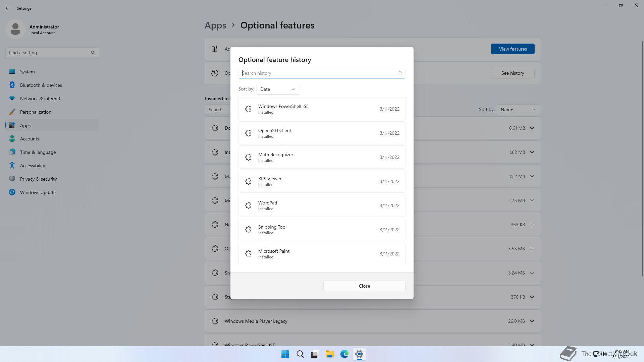Click the Windows PowerShell ISE history icon
The width and height of the screenshot is (644, 362).
pyautogui.click(x=248, y=109)
